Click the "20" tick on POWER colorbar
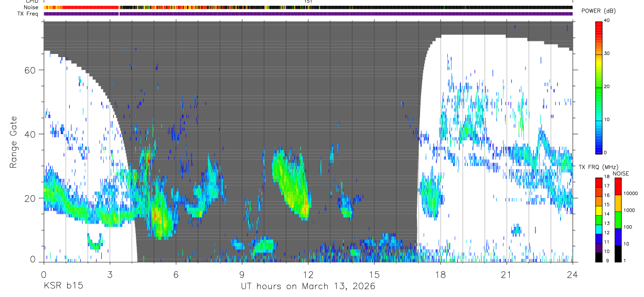Image resolution: width=644 pixels, height=297 pixels. pyautogui.click(x=607, y=86)
